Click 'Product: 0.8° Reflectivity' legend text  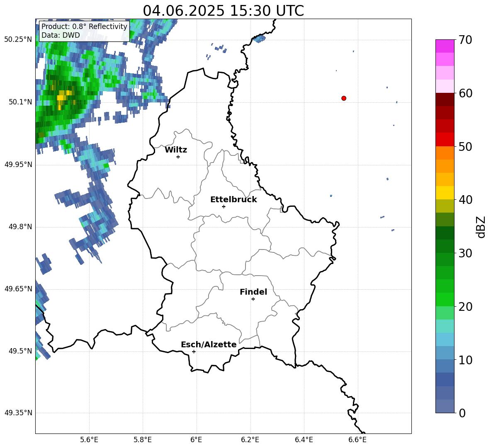point(84,26)
